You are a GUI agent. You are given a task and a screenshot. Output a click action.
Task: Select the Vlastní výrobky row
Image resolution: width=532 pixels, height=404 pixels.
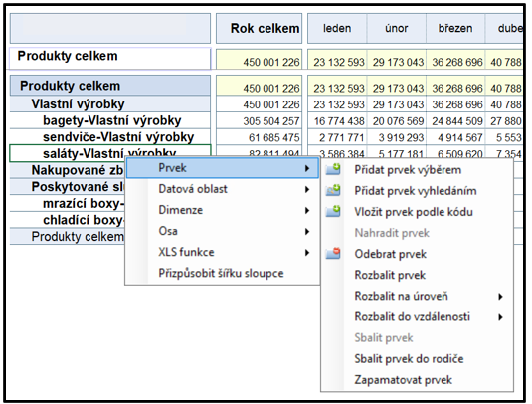tap(110, 103)
